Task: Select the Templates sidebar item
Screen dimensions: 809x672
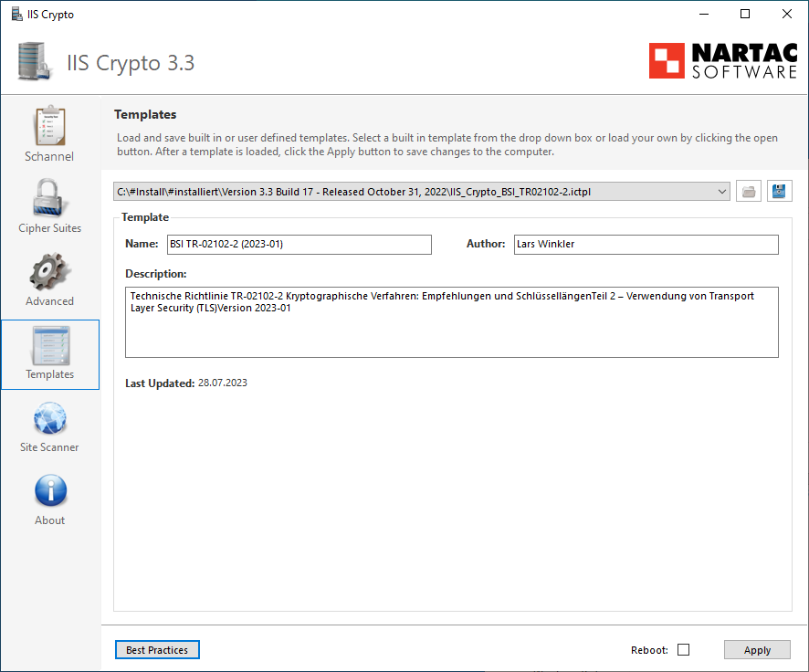Action: point(50,354)
